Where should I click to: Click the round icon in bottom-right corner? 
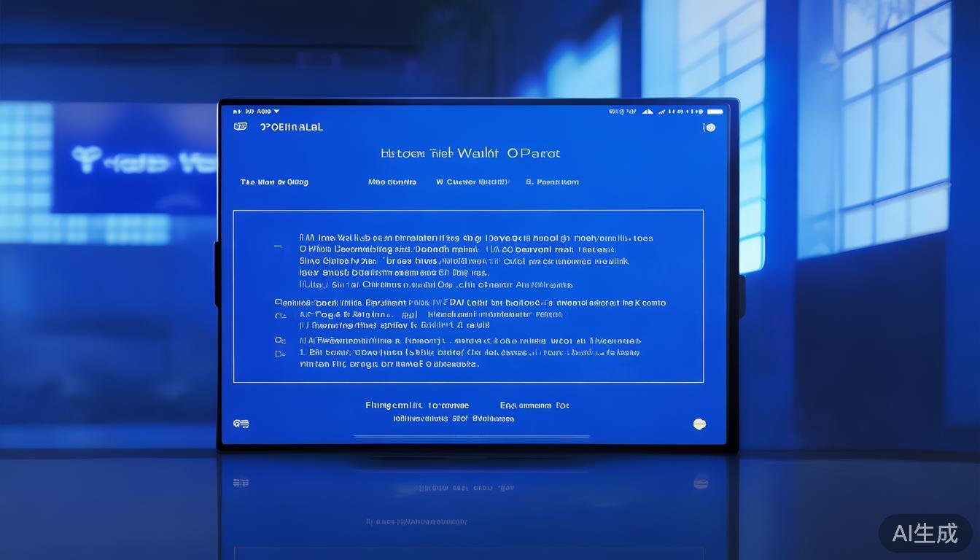699,424
